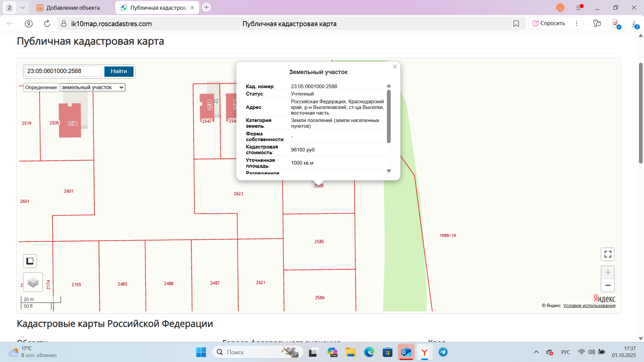
Task: Close the Земельный участок info popup
Action: [395, 67]
